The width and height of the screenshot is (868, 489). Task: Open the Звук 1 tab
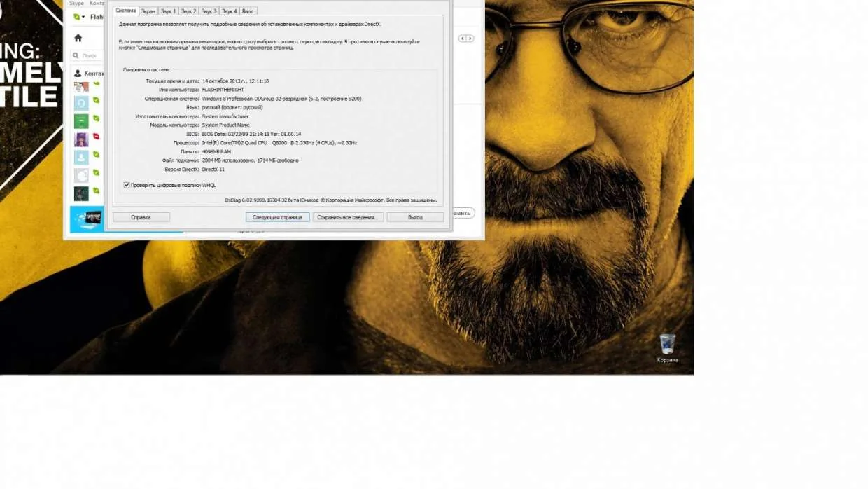click(x=168, y=11)
